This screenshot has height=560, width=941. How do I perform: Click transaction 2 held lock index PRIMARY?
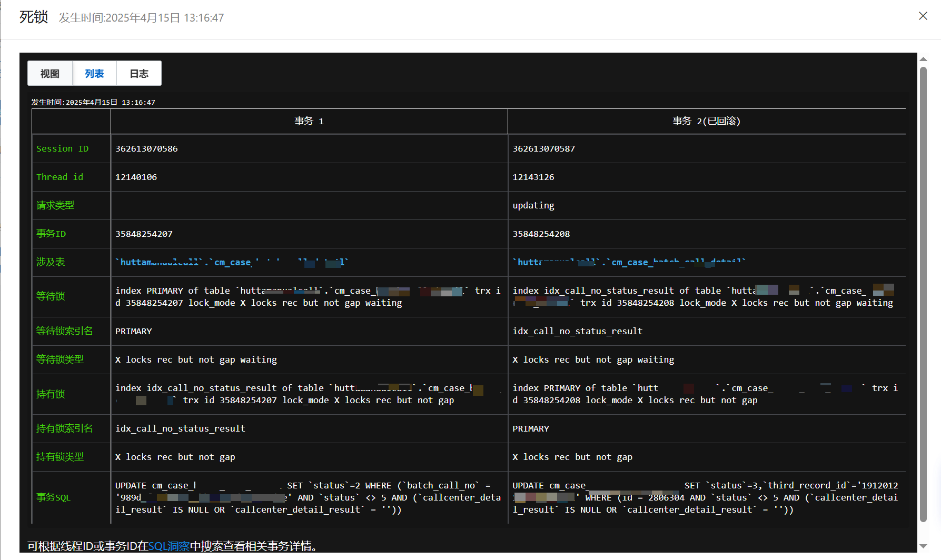531,429
